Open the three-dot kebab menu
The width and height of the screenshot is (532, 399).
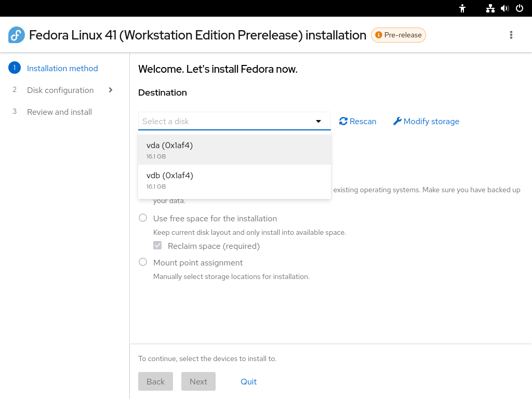pos(511,35)
